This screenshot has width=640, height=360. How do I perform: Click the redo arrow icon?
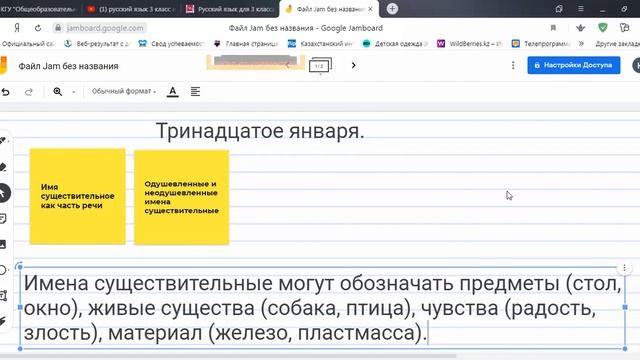pos(29,92)
